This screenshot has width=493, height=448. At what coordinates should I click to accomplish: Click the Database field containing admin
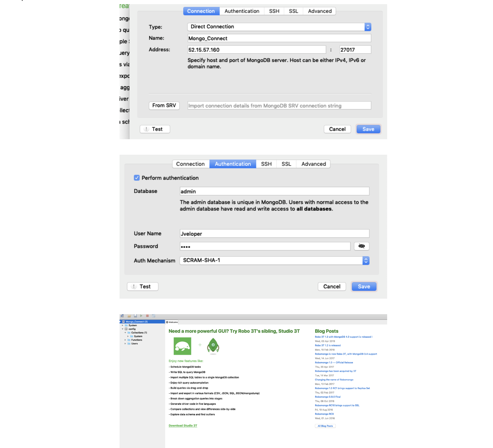pos(274,191)
